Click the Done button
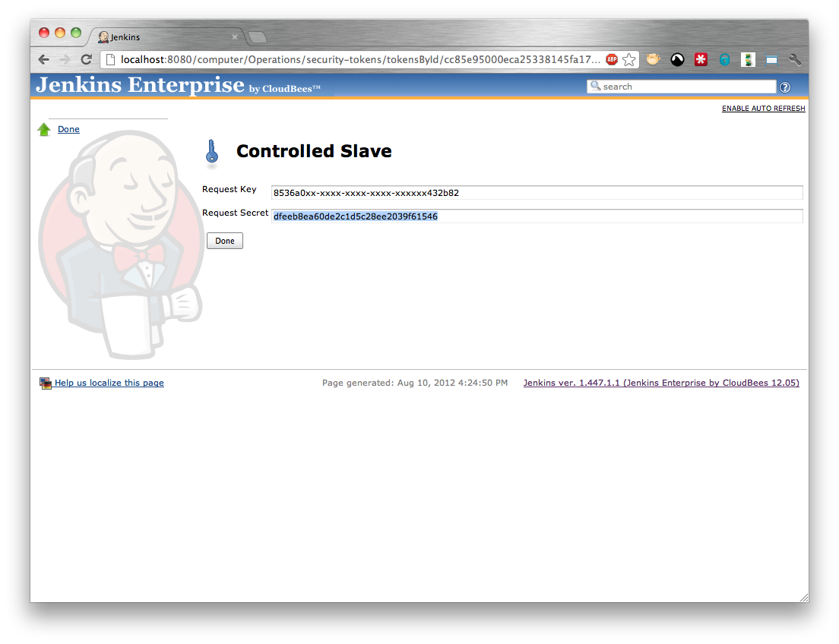The height and width of the screenshot is (644, 839). [x=225, y=241]
